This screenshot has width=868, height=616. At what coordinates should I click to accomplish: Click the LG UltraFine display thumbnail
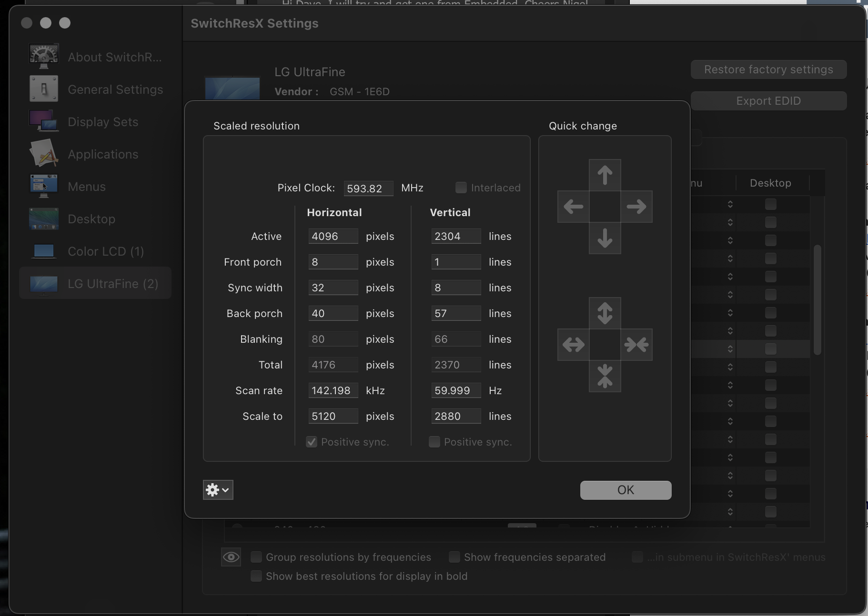click(x=232, y=89)
